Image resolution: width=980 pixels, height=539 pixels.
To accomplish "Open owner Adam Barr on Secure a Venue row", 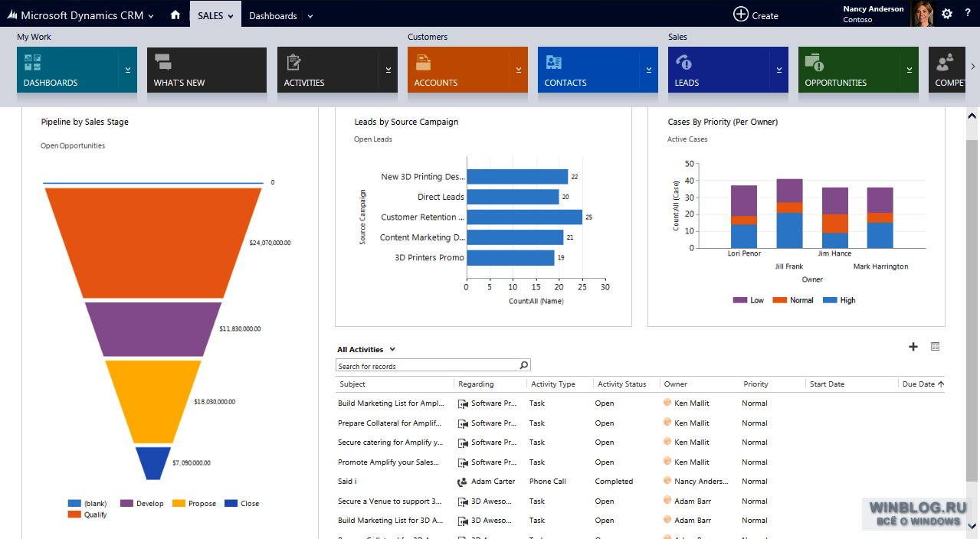I will [x=693, y=501].
